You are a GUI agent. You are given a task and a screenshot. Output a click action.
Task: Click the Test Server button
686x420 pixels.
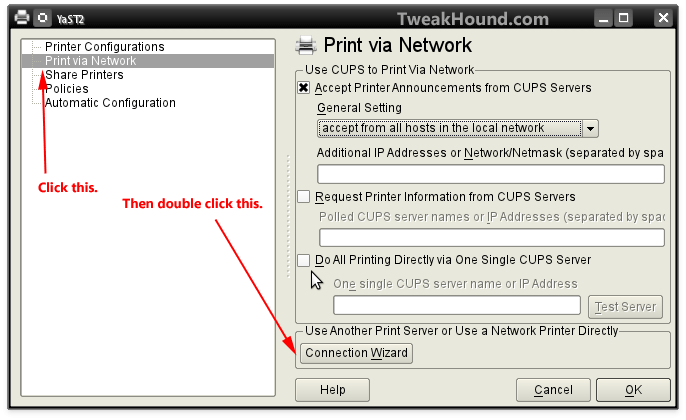[x=625, y=307]
